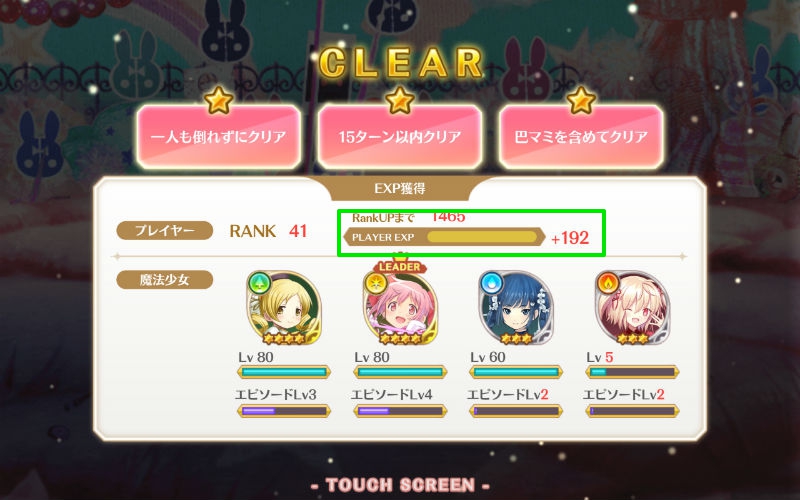Tap the pink-haired LEADER character portrait
The image size is (800, 500).
(x=400, y=309)
